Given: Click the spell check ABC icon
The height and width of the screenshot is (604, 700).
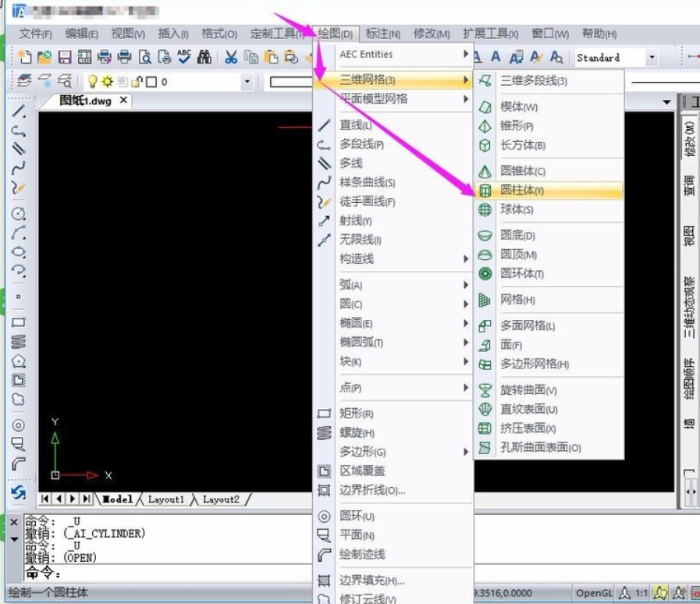Looking at the screenshot, I should click(184, 57).
